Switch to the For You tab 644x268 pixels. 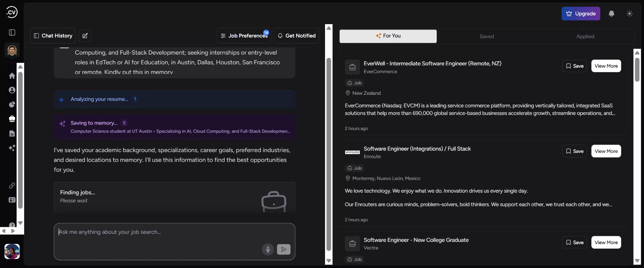[x=388, y=36]
